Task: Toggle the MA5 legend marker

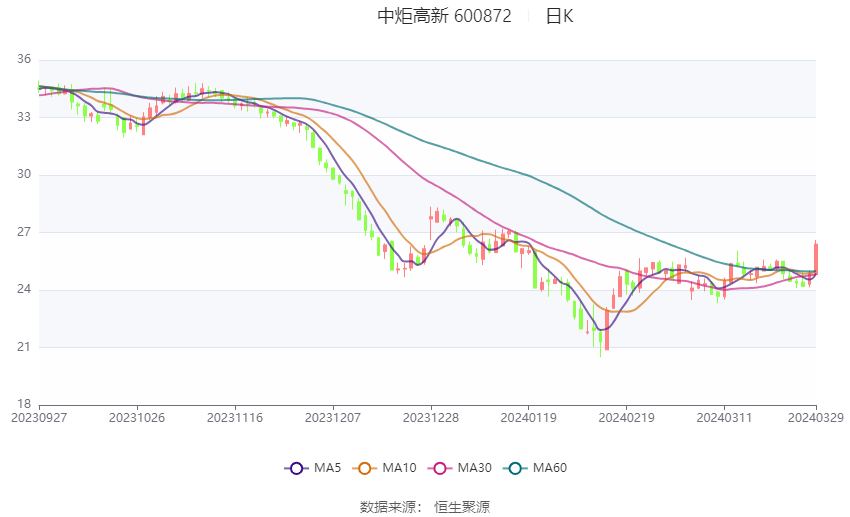Action: [x=297, y=468]
